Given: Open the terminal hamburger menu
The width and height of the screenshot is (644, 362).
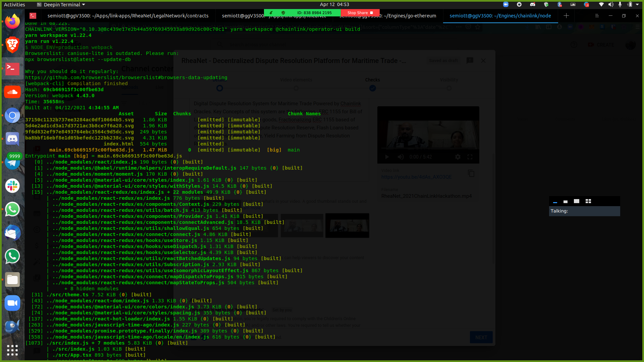Looking at the screenshot, I should (597, 16).
